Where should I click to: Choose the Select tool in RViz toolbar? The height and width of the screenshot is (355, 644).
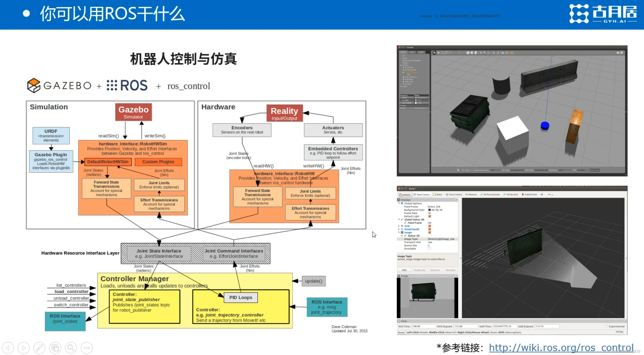[437, 195]
